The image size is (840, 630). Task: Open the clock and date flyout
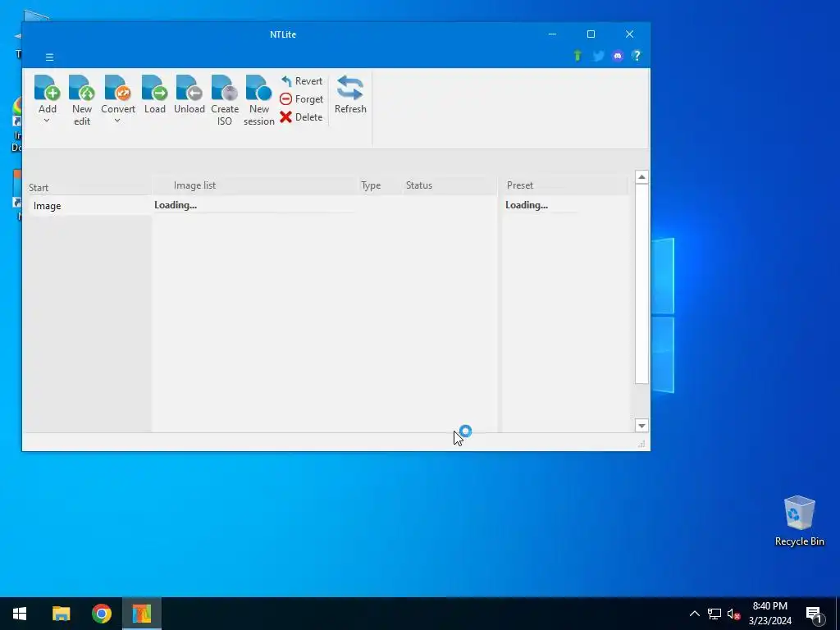tap(769, 614)
